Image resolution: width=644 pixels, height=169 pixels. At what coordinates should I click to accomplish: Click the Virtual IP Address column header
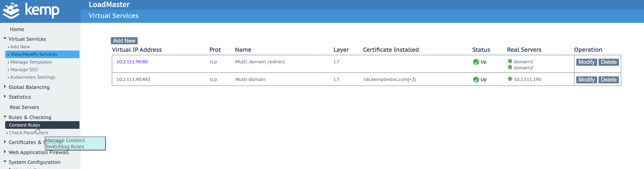(x=137, y=50)
